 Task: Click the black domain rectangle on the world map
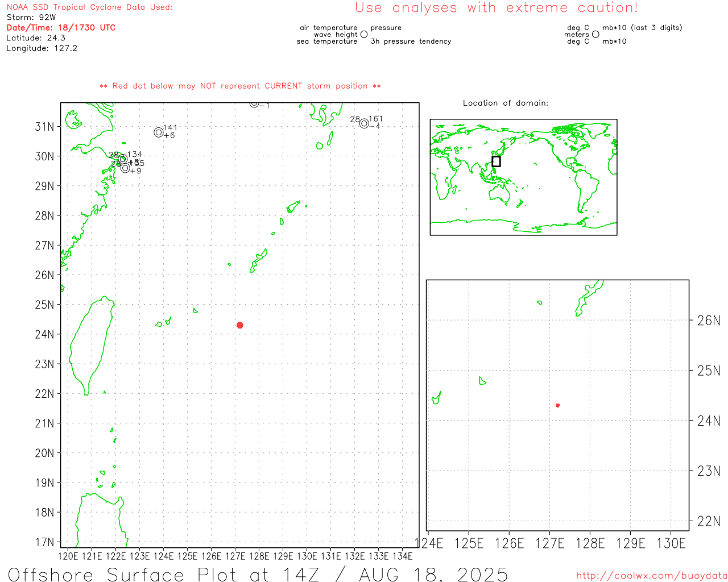496,161
